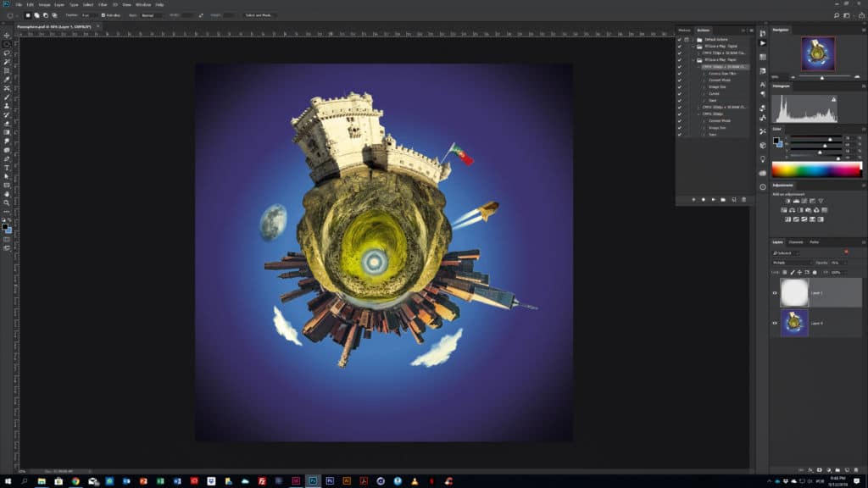Screen dimensions: 868x488
Task: Toggle visibility of Layer 0
Action: pyautogui.click(x=775, y=323)
